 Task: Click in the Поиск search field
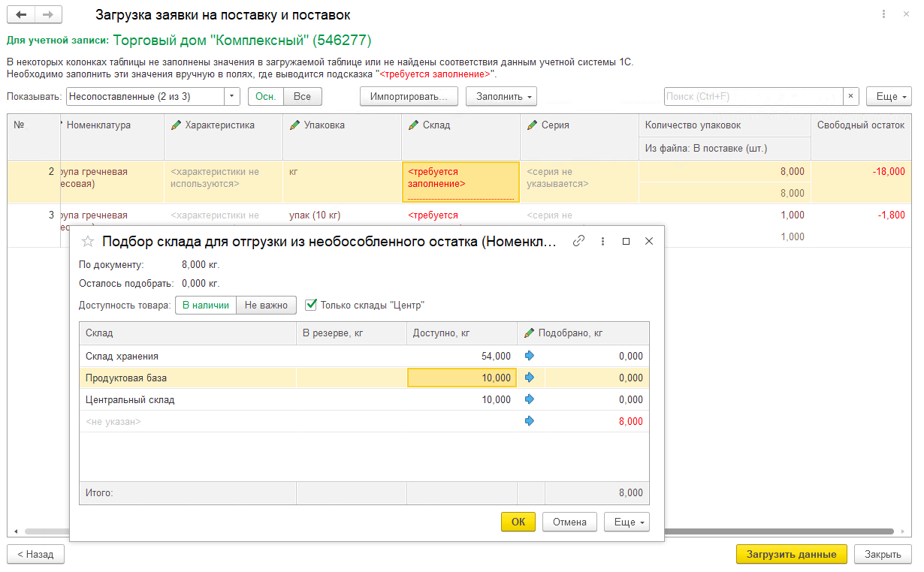[753, 96]
